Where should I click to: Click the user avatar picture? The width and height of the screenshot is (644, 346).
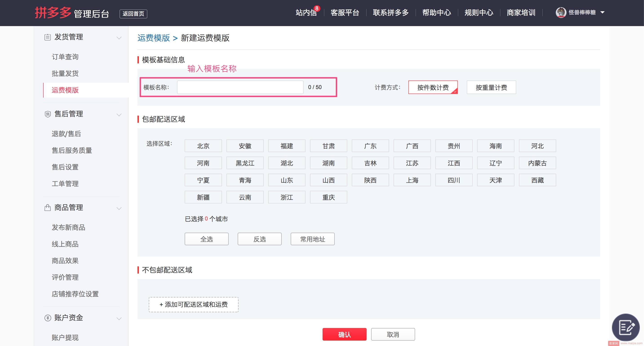point(561,13)
